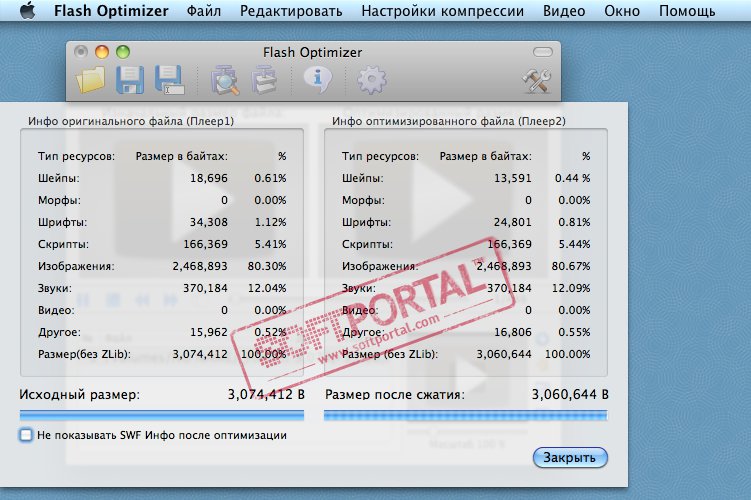Click the compress press icon

(264, 80)
